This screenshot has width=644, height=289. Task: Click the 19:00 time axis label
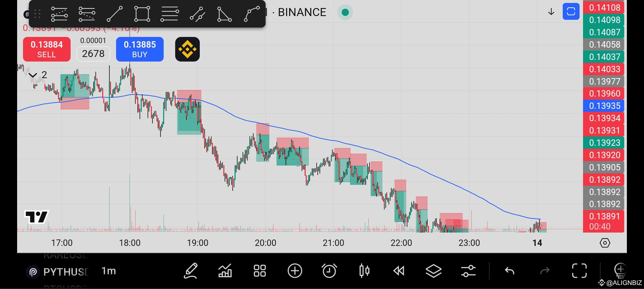(x=197, y=243)
